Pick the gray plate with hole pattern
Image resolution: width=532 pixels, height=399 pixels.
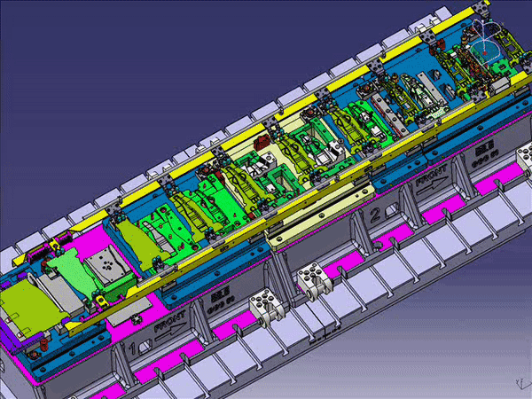tap(106, 264)
